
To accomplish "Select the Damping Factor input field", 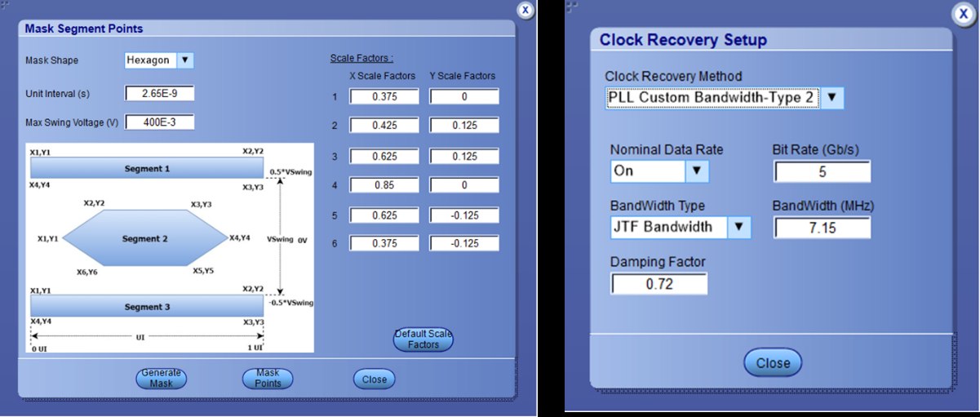I will click(x=659, y=283).
